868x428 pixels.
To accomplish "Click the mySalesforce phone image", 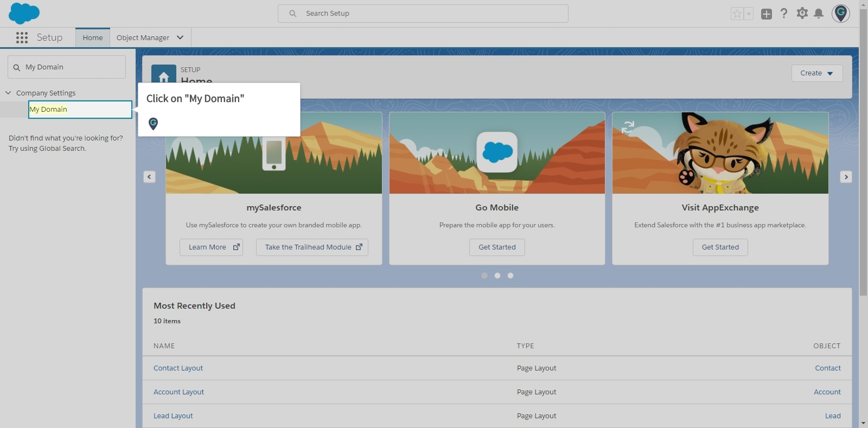I will [x=274, y=152].
